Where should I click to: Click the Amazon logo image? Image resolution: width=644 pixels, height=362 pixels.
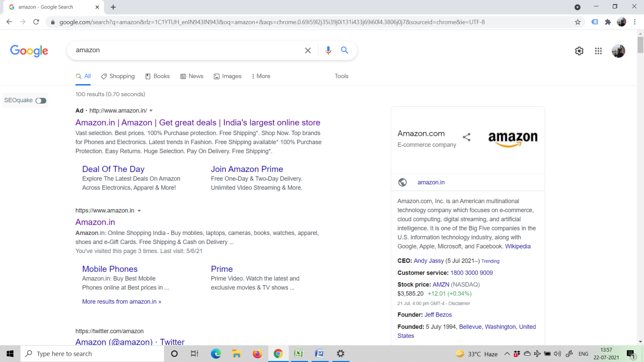coord(513,139)
